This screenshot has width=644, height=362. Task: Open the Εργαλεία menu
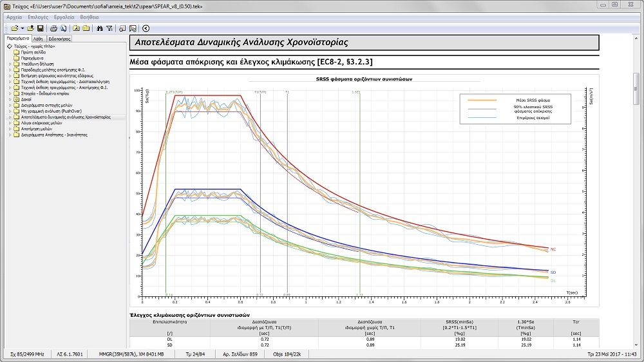click(x=63, y=15)
